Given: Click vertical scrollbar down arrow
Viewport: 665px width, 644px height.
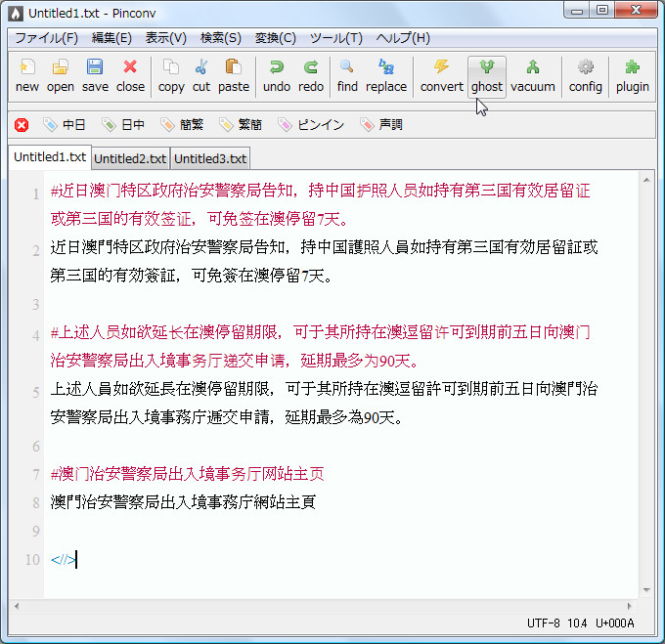Looking at the screenshot, I should [646, 590].
